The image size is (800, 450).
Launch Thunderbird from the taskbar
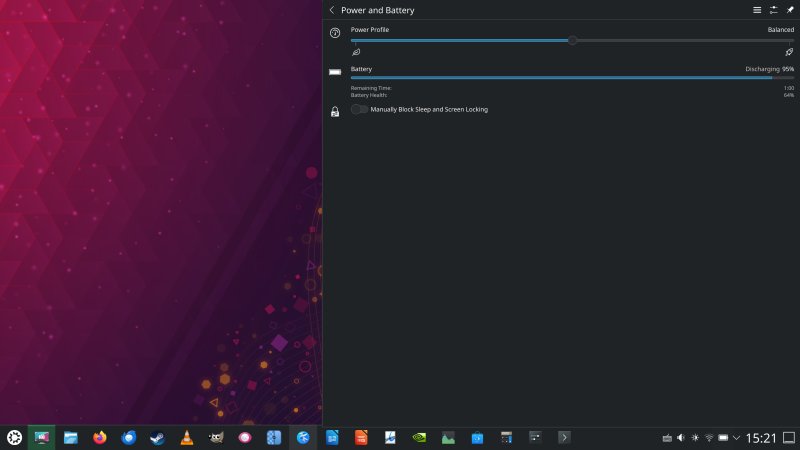129,437
